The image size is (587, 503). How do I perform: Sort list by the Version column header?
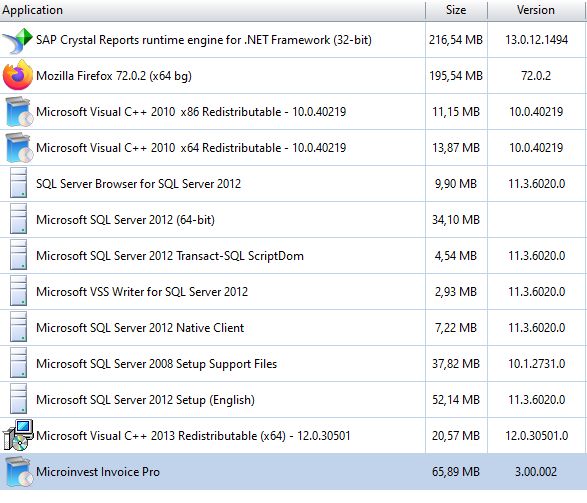tap(537, 10)
